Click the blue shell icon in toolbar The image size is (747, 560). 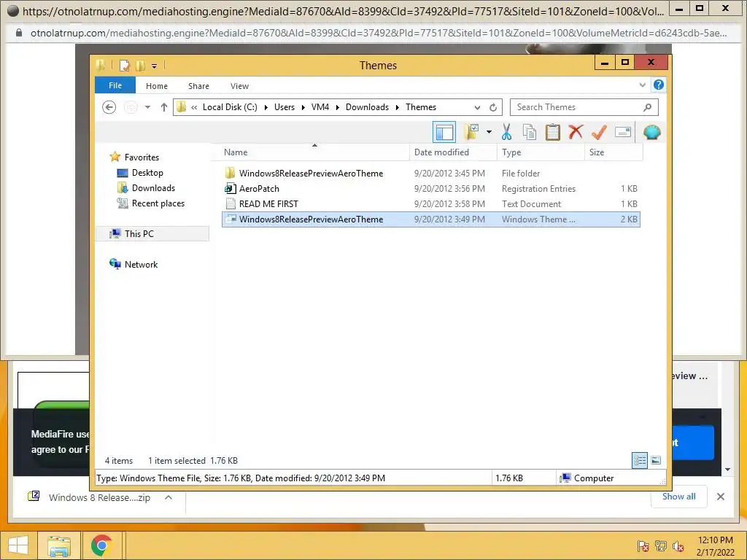(651, 132)
